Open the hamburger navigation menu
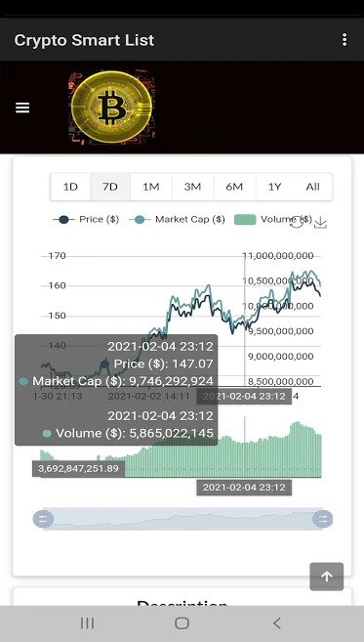 [x=22, y=107]
